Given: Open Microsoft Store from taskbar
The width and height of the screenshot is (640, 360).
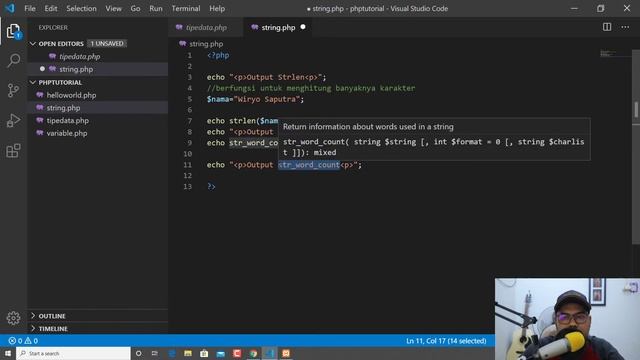Looking at the screenshot, I should pos(204,353).
